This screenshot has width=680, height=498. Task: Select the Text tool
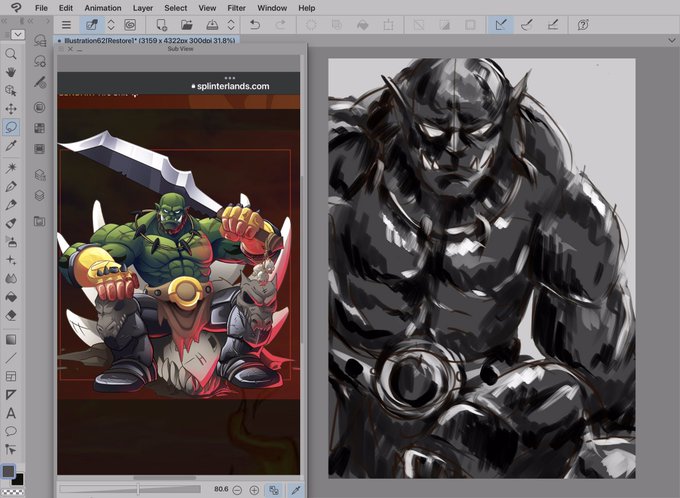(x=11, y=413)
